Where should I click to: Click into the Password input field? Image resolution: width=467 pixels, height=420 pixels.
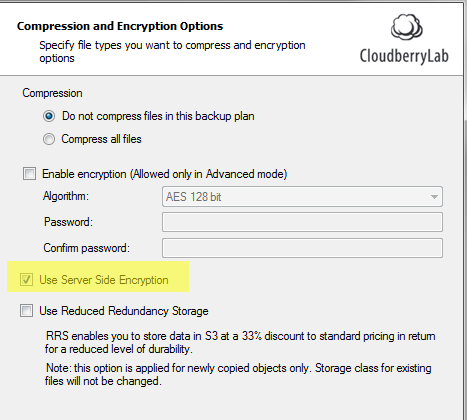pos(302,222)
